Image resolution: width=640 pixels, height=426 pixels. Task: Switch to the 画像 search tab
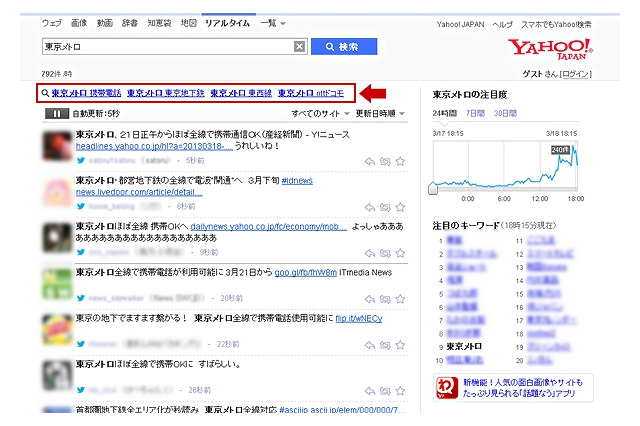tap(79, 23)
